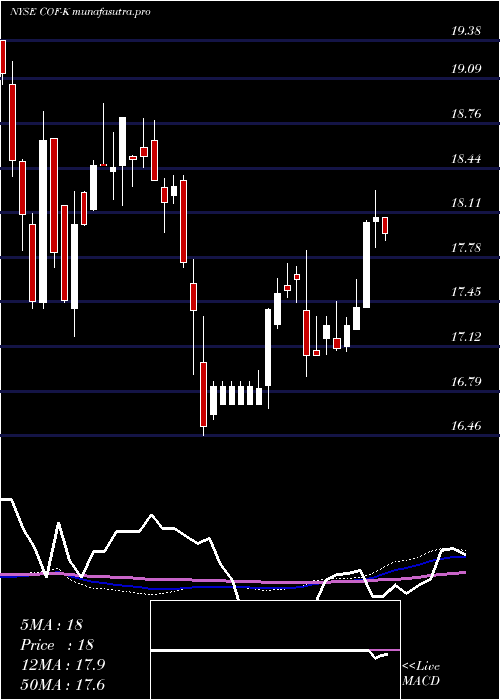Select the 17.78 price axis label

tap(466, 247)
